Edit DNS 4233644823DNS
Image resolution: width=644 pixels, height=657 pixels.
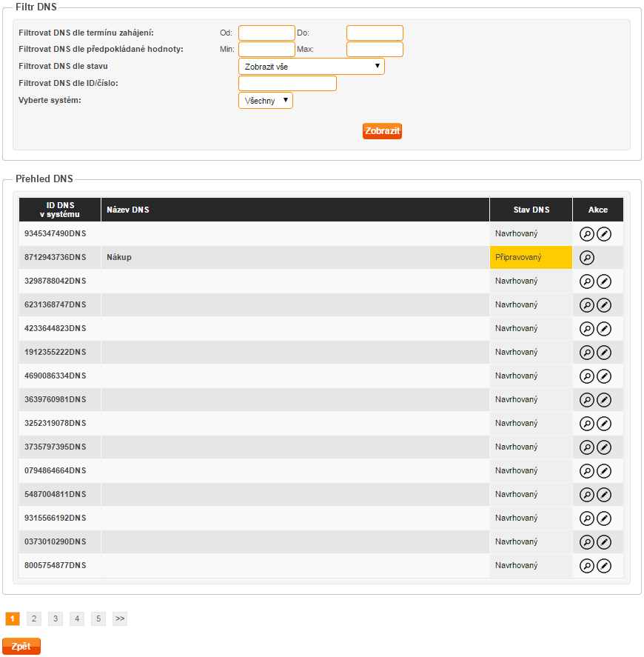point(604,329)
